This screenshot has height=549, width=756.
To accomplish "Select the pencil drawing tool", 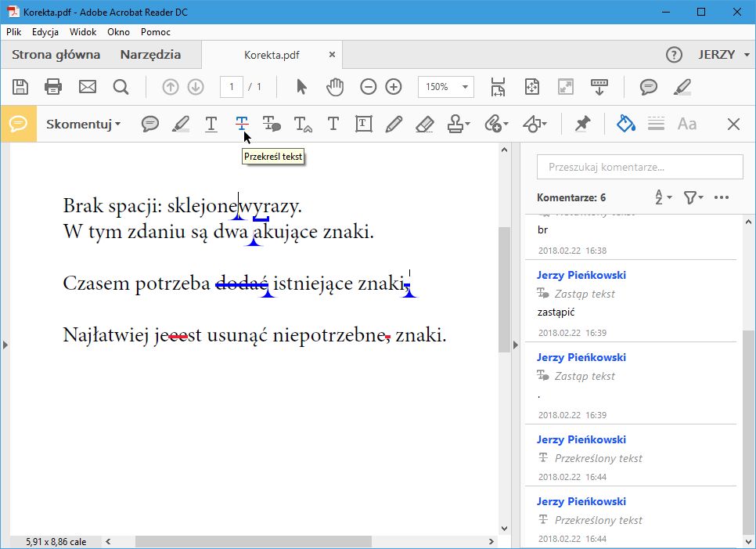I will tap(394, 124).
